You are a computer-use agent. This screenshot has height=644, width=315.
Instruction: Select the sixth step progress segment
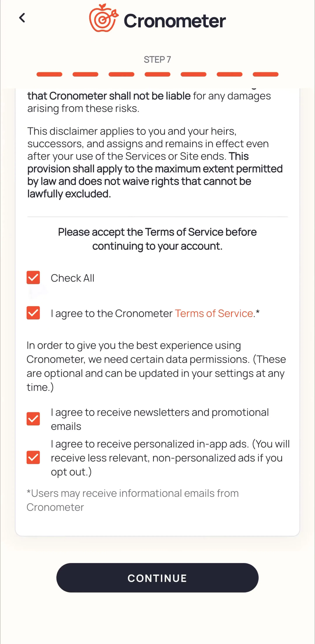[230, 74]
